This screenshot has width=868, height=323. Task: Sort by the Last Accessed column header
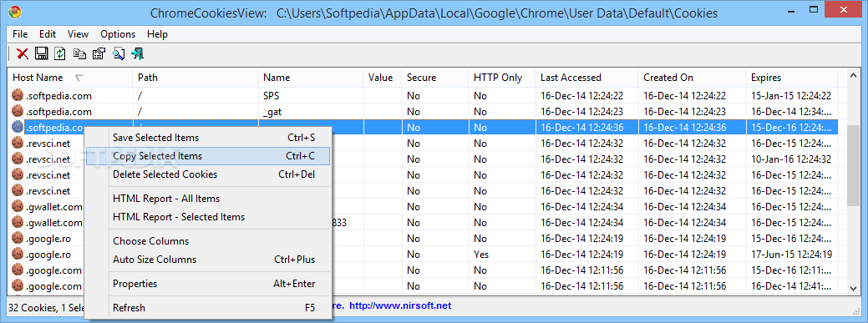(586, 78)
